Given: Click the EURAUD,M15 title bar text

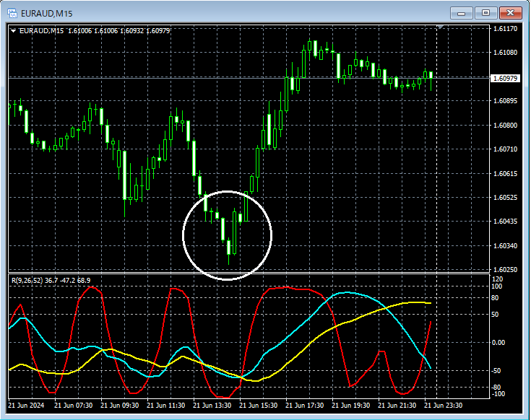Looking at the screenshot, I should point(47,14).
